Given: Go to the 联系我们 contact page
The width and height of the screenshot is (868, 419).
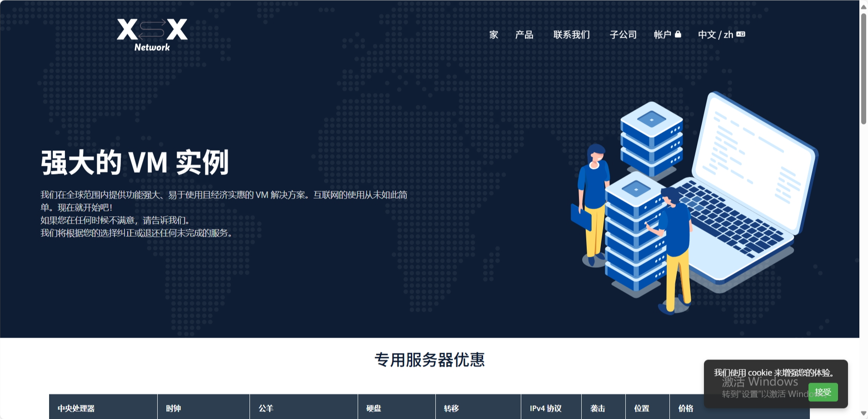Looking at the screenshot, I should (571, 35).
